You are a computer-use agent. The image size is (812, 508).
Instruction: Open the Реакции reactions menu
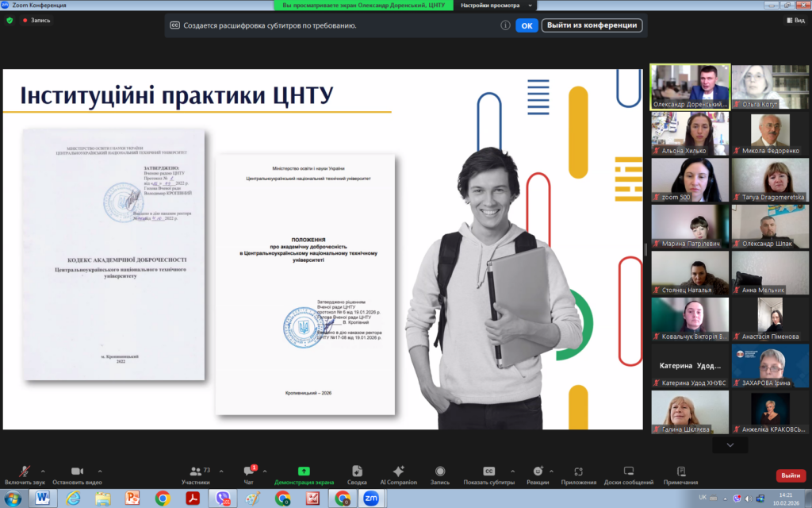click(x=538, y=471)
